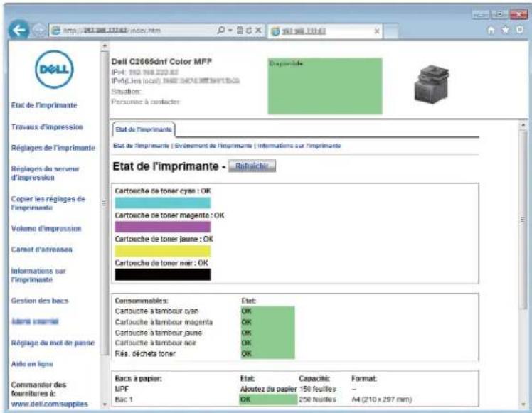Open Evénement de l'imprimante sub-link
Viewport: 532px width, 413px height.
click(x=213, y=146)
